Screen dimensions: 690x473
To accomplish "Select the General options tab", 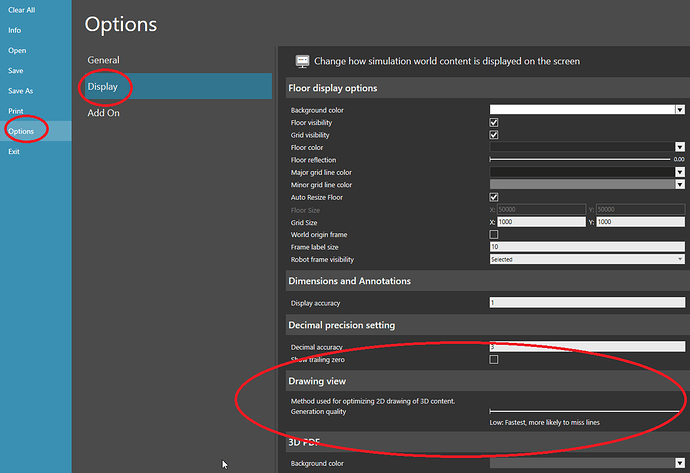I will click(104, 60).
